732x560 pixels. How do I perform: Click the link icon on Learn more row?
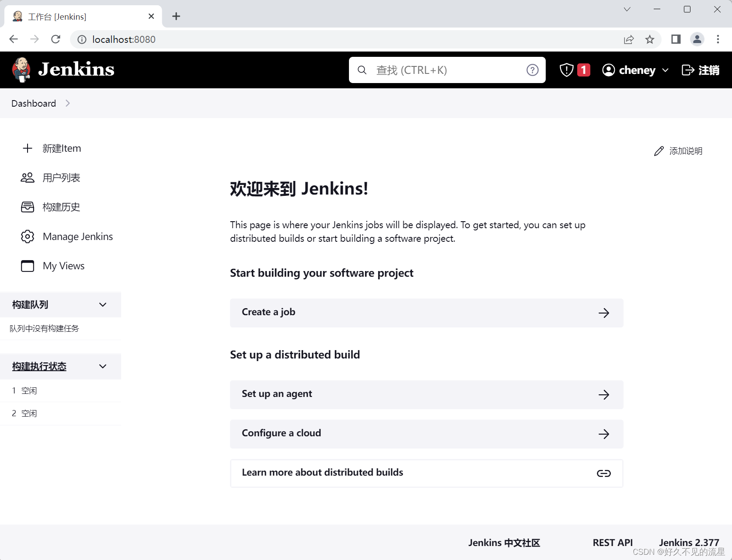(603, 473)
